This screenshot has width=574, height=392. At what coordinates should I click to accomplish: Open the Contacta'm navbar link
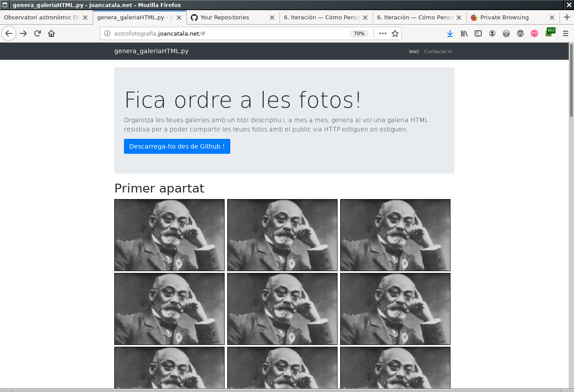[x=438, y=51]
